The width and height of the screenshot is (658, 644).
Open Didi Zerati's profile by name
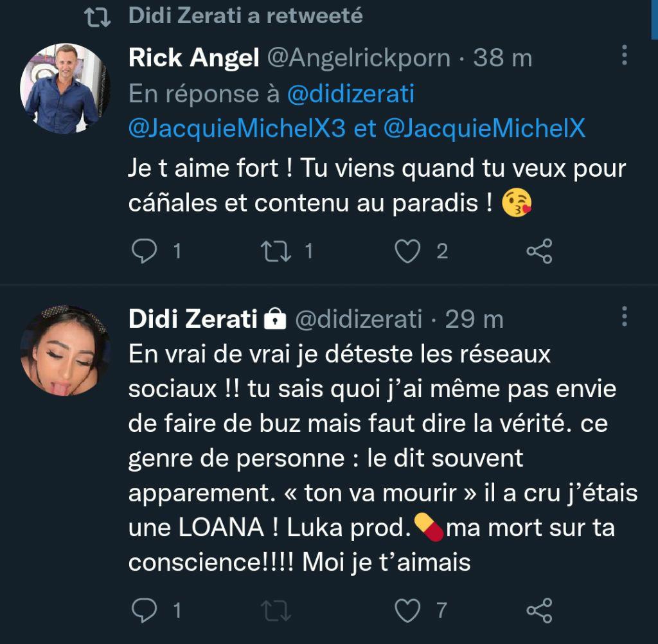pyautogui.click(x=193, y=318)
